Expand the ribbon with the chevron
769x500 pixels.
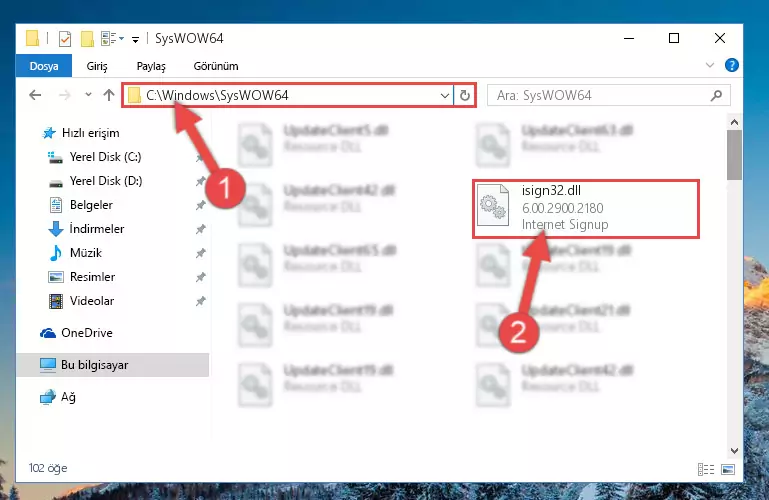[710, 65]
